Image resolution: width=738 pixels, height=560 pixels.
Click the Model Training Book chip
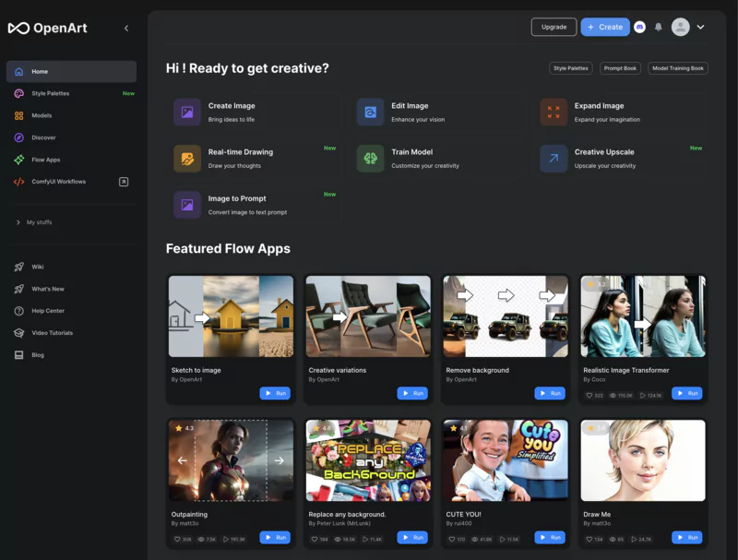678,68
